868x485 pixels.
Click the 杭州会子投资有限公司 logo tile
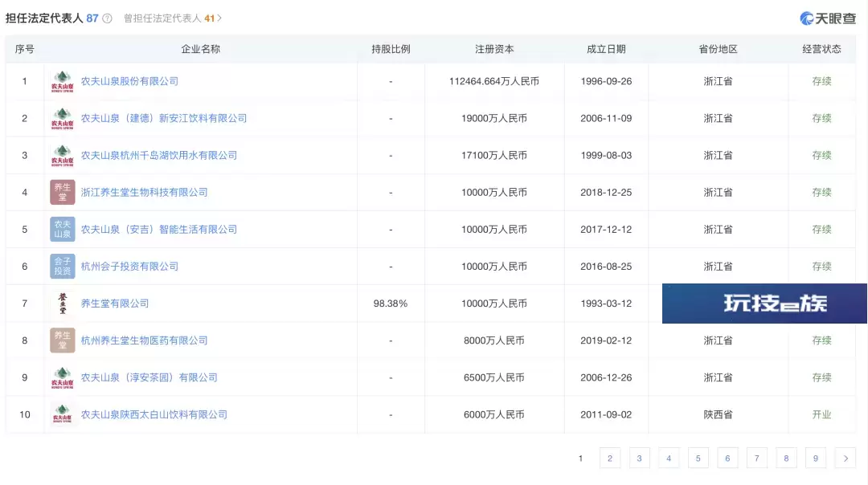tap(63, 267)
